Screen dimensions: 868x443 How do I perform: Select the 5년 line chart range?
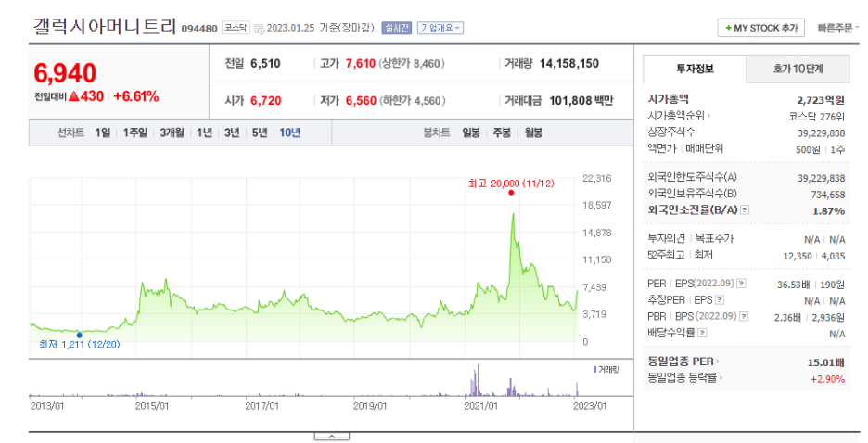point(260,133)
